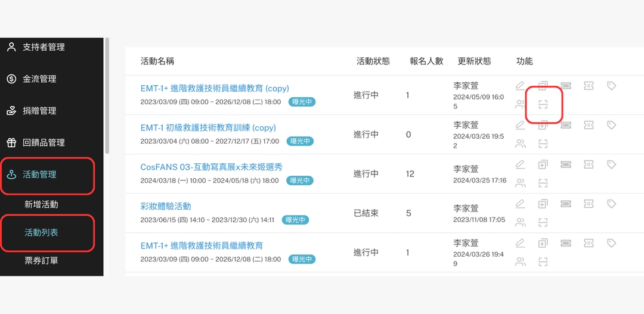644x314 pixels.
Task: Click the scan icon for the first EMT-1+ (copy) event
Action: [x=543, y=104]
